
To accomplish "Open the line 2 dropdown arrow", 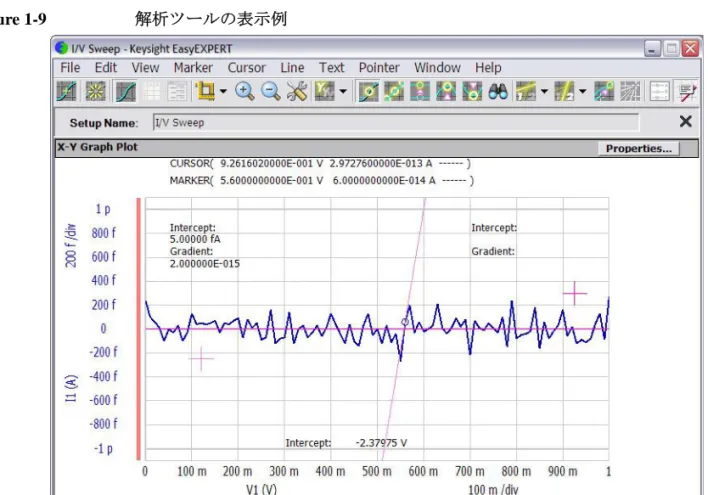I will pos(583,92).
